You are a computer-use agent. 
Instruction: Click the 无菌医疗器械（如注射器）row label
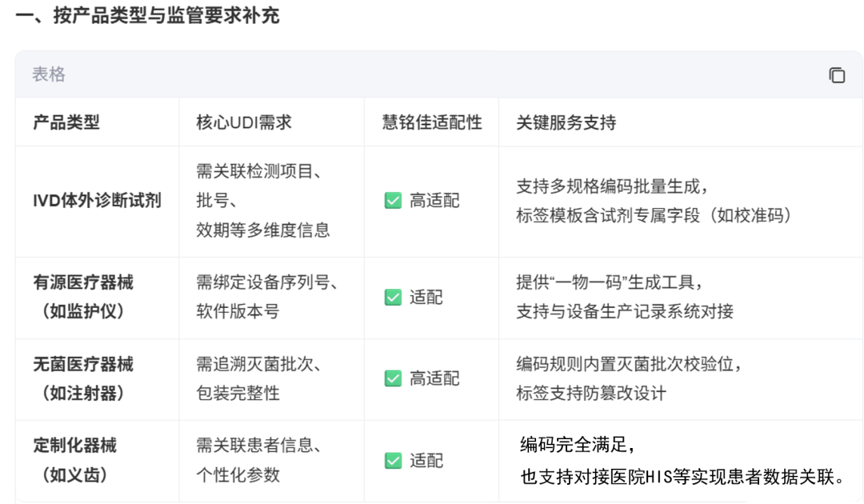[83, 378]
